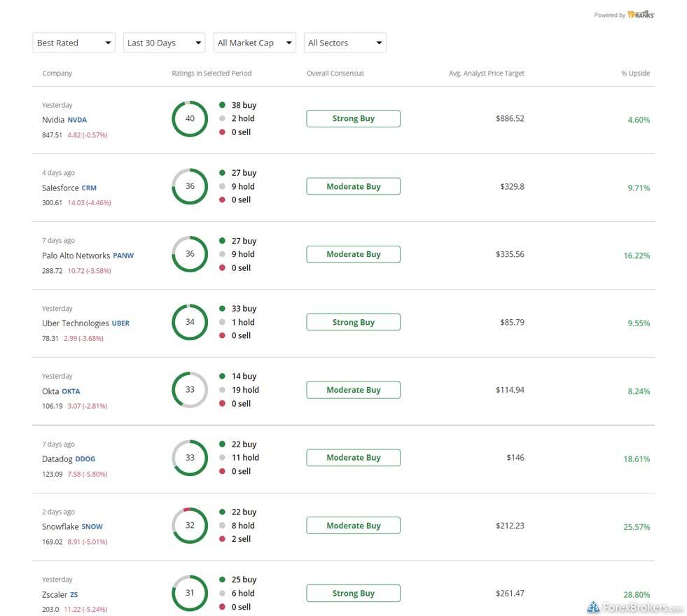Click Snowflake's 32 ratings donut chart
The image size is (687, 616).
pos(190,525)
